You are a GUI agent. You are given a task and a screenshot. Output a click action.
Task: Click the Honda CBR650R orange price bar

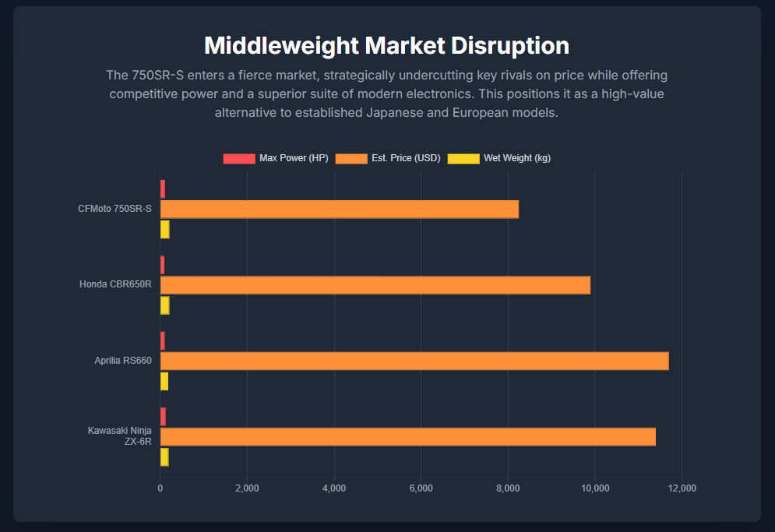click(375, 285)
